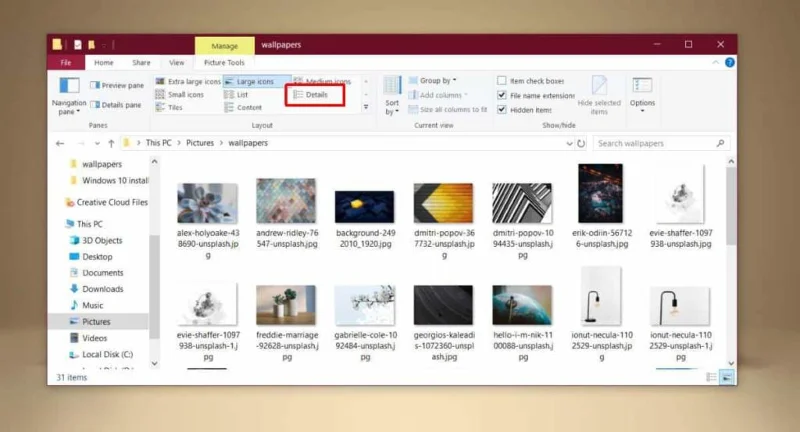The height and width of the screenshot is (432, 800).
Task: Select Extra large icons layout
Action: 188,82
